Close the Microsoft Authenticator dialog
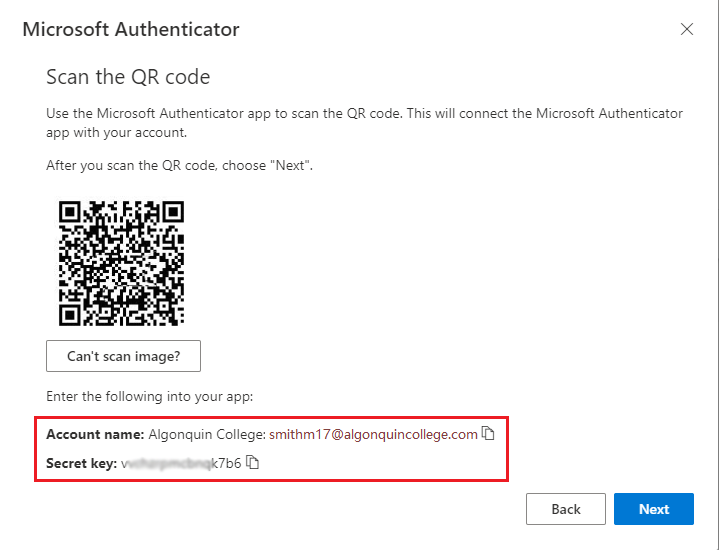The height and width of the screenshot is (552, 720). 686,29
